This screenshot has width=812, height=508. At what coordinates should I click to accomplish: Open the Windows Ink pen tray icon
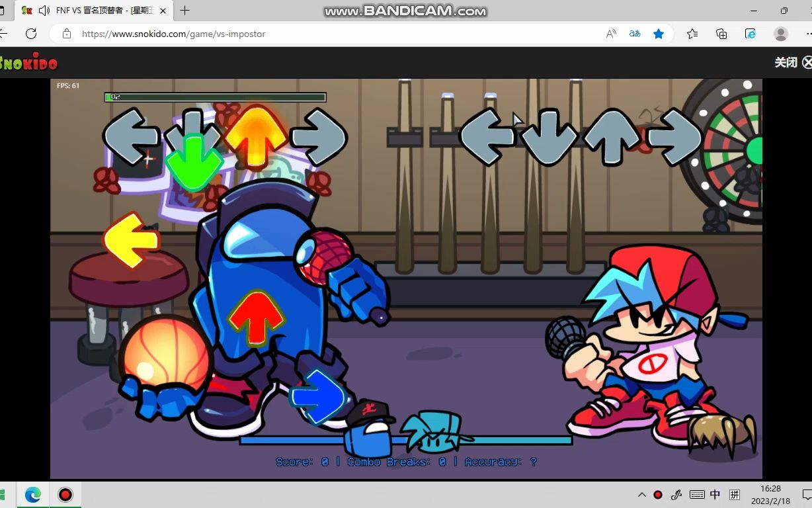point(676,495)
